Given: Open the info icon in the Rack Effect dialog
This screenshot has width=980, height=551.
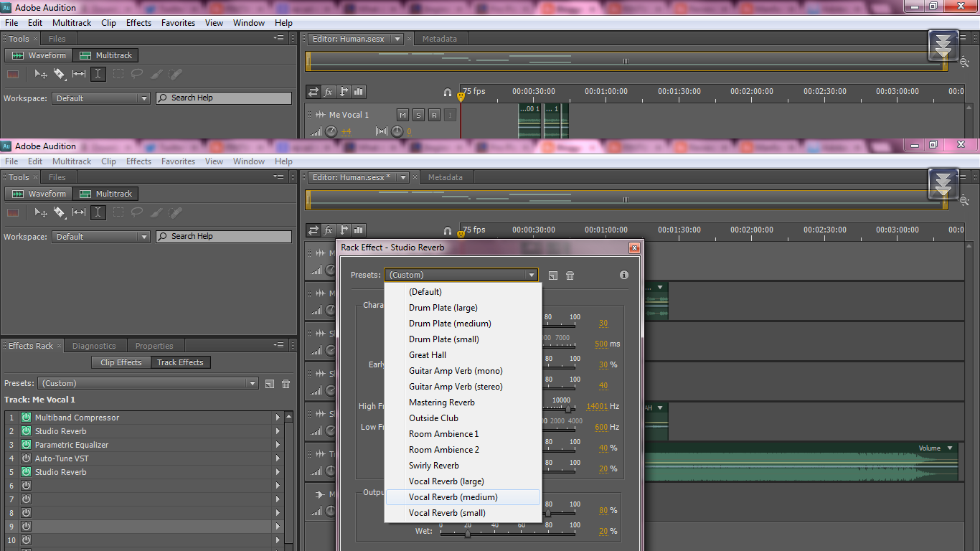Looking at the screenshot, I should 624,275.
